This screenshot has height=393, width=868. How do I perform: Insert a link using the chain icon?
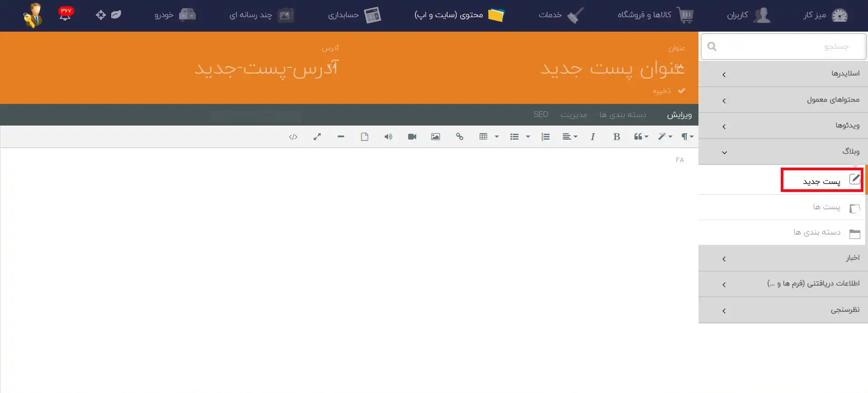[459, 137]
